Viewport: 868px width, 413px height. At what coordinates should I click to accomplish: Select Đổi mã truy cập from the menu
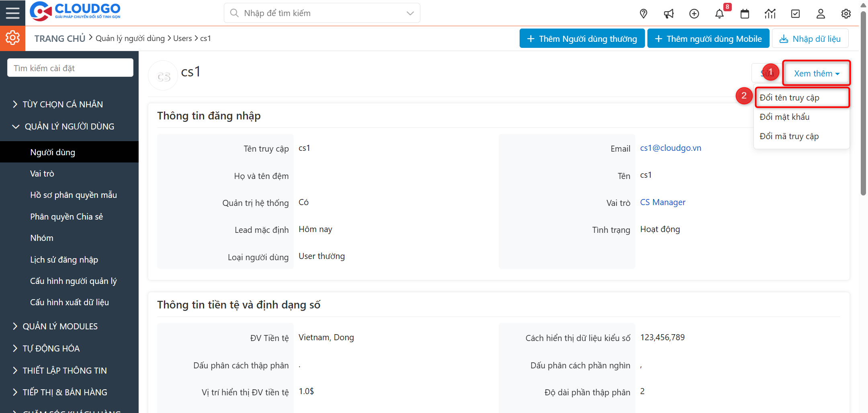tap(789, 136)
